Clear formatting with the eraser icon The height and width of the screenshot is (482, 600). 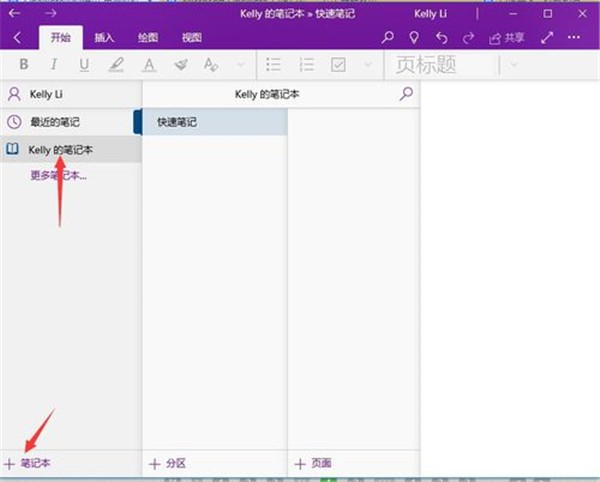coord(181,64)
